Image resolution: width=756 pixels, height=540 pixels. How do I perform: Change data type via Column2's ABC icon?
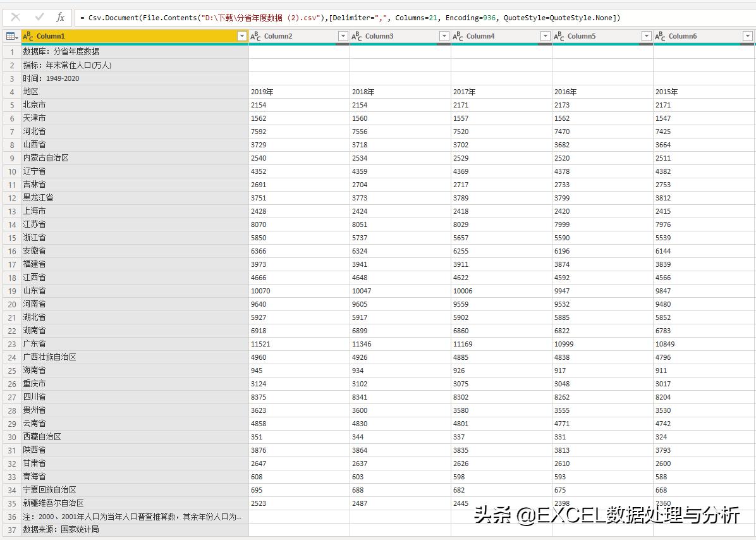pos(256,37)
